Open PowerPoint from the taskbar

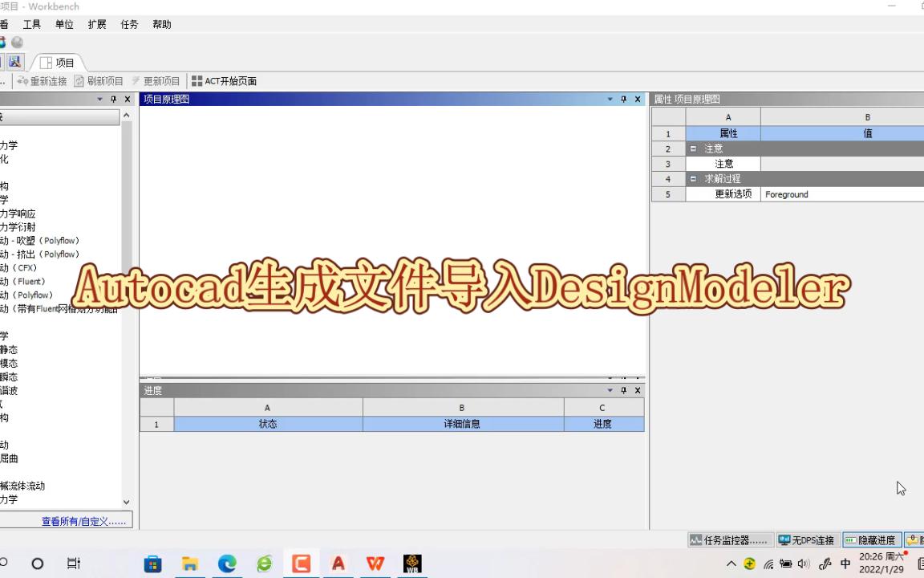tap(301, 564)
